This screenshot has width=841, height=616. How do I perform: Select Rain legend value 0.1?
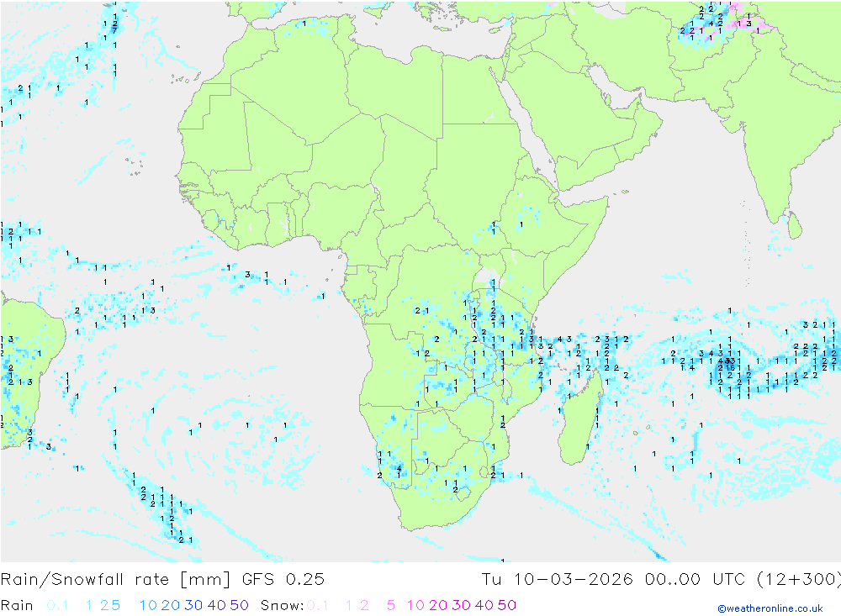(57, 605)
